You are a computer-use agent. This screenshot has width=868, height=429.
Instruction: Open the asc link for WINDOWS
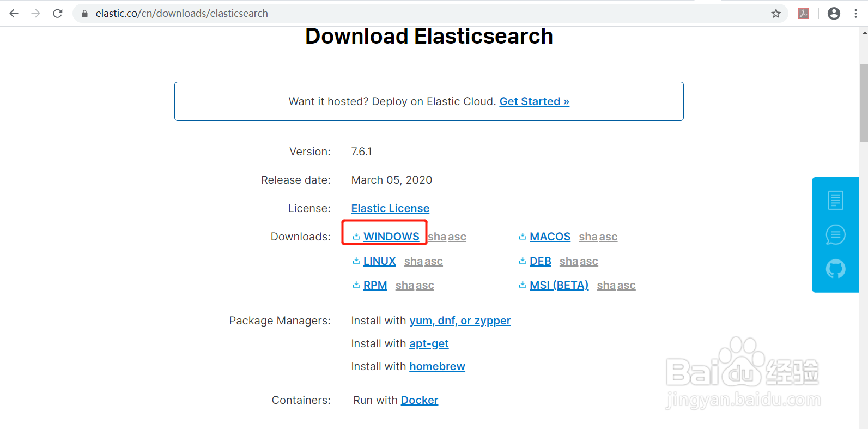coord(457,237)
